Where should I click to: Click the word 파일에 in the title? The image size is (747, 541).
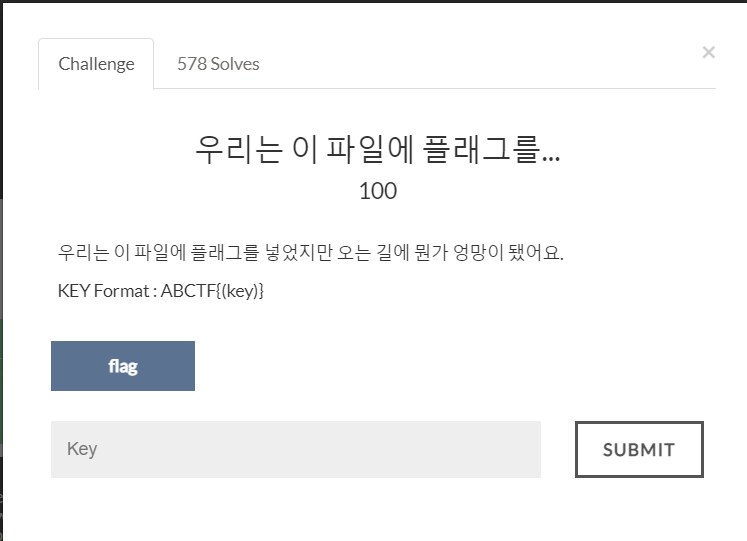click(x=370, y=149)
